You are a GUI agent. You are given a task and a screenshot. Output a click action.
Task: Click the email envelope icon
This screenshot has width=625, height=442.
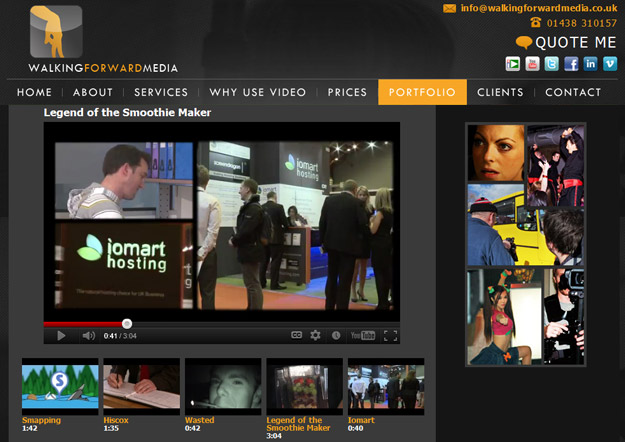(450, 8)
